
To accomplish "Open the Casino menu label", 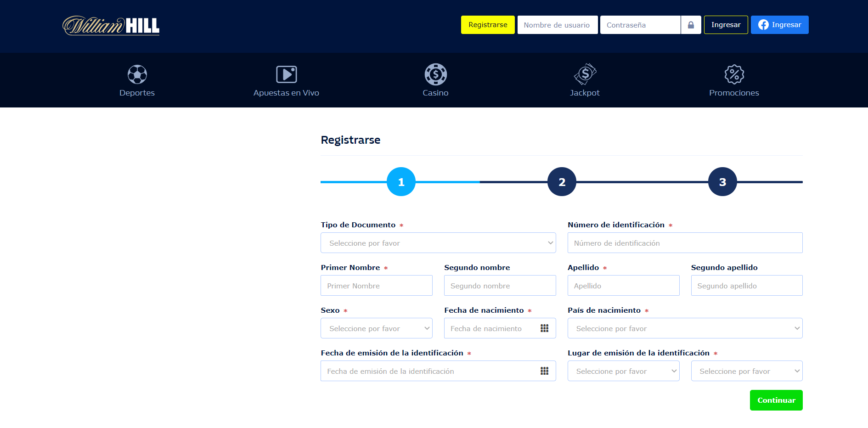I will click(435, 93).
